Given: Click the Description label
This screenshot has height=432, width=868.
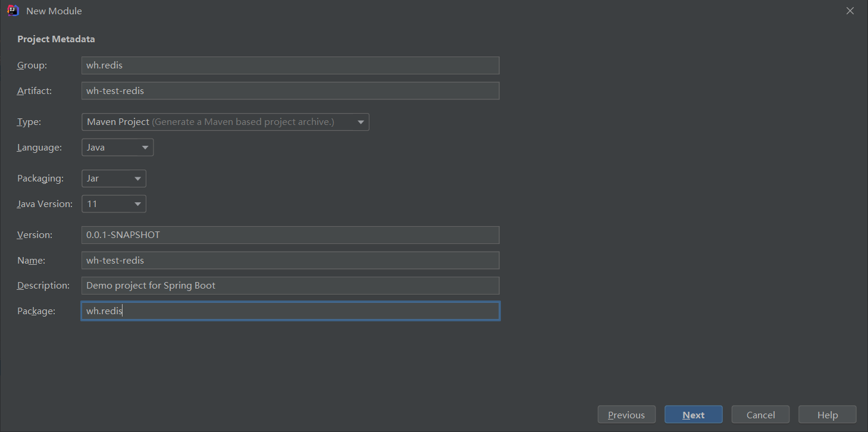Looking at the screenshot, I should pyautogui.click(x=43, y=286).
